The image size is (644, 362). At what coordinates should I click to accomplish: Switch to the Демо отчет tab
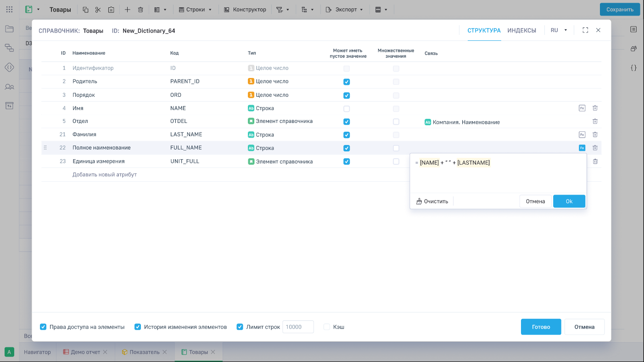pos(85,352)
